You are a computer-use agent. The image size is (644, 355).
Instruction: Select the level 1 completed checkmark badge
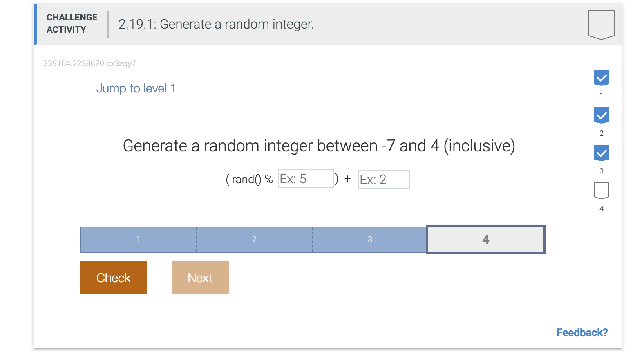601,78
